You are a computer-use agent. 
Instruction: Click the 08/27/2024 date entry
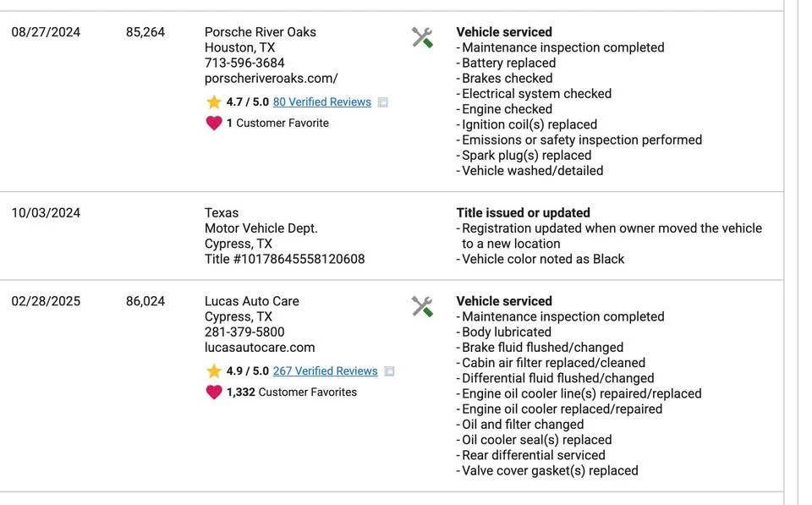click(x=46, y=32)
